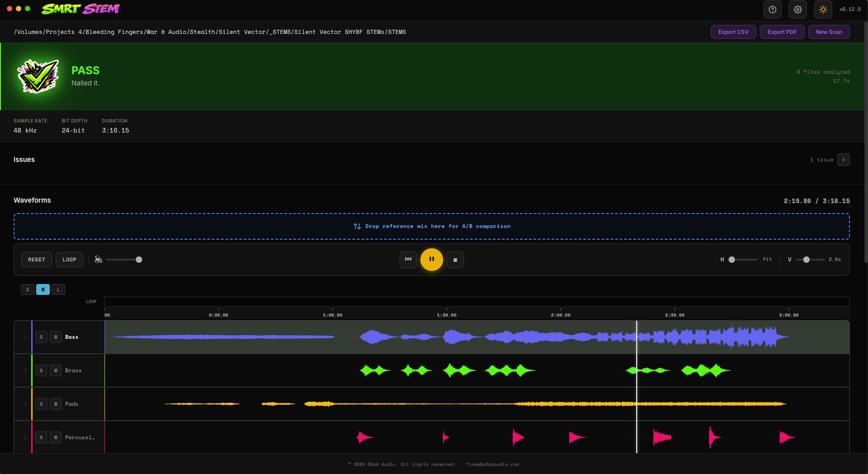This screenshot has height=474, width=868.
Task: Mute the Percussion stem
Action: [x=55, y=437]
